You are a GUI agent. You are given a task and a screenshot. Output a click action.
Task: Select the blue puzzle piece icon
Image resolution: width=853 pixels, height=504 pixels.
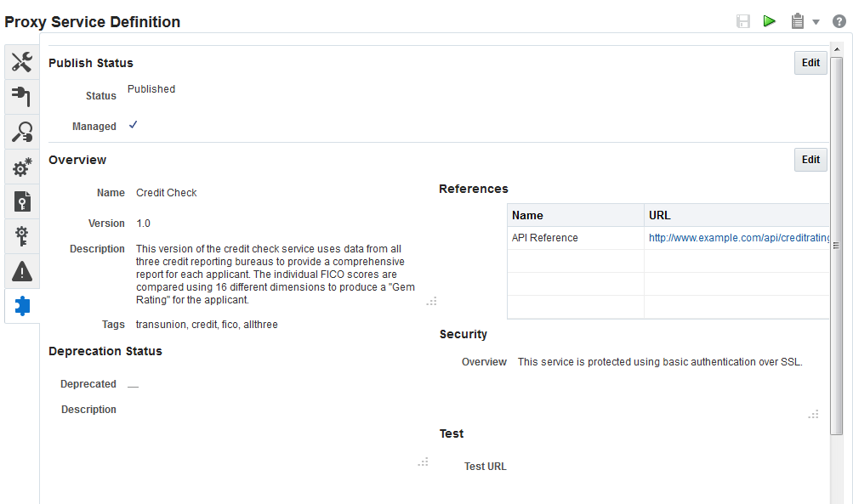pos(21,306)
